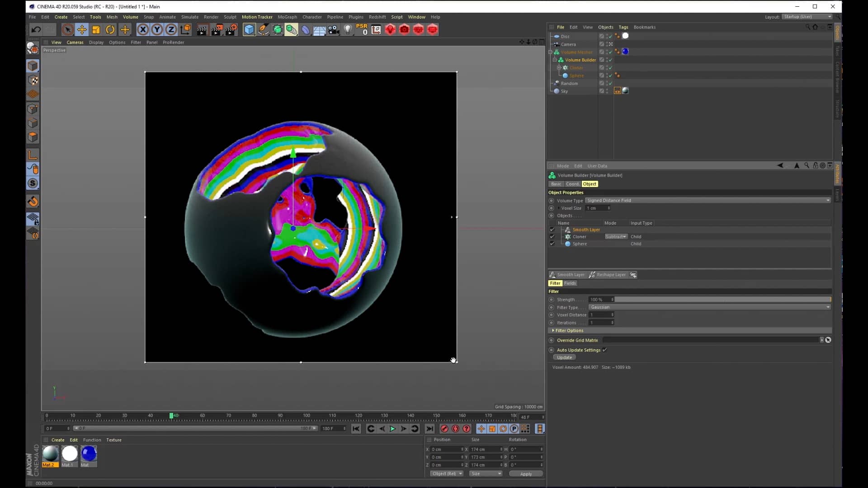Uncheck the Cloner row in Objects list
This screenshot has height=488, width=868.
[552, 236]
